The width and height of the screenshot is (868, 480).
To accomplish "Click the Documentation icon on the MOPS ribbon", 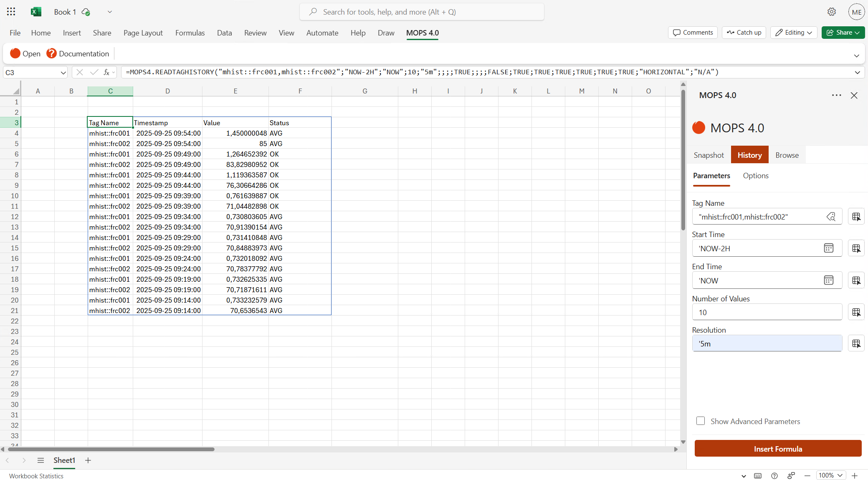I will [51, 53].
